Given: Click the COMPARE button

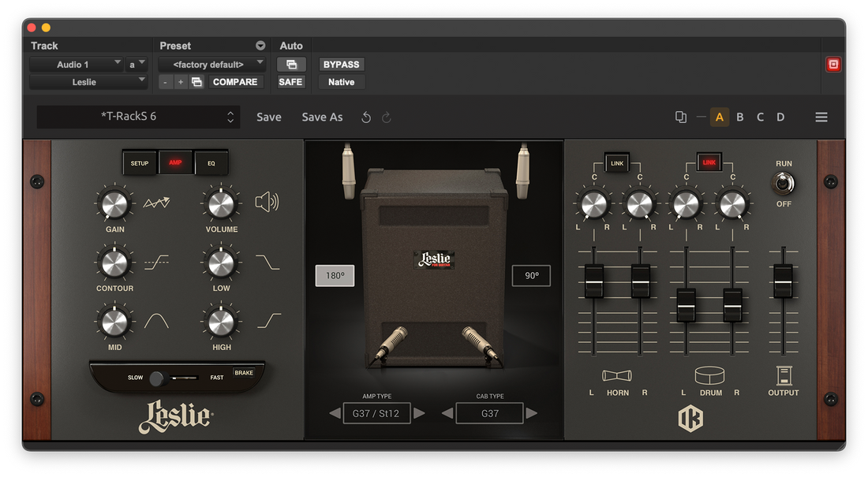Looking at the screenshot, I should (x=235, y=82).
